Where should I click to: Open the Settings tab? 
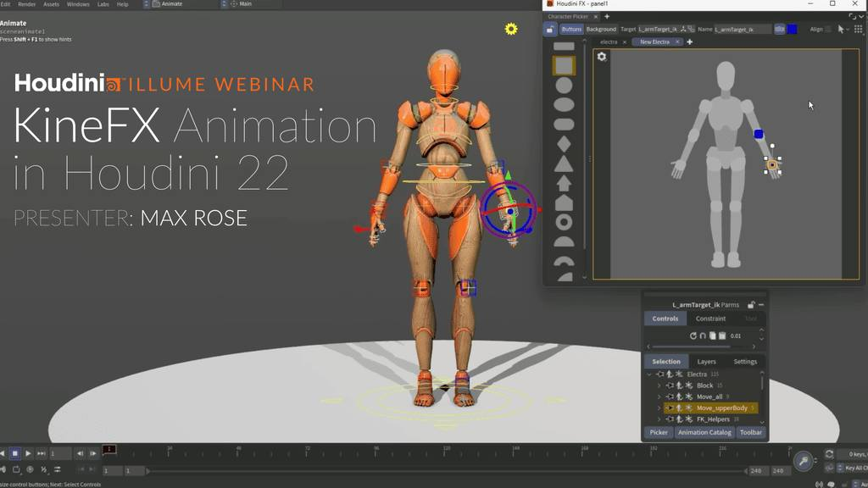point(745,362)
